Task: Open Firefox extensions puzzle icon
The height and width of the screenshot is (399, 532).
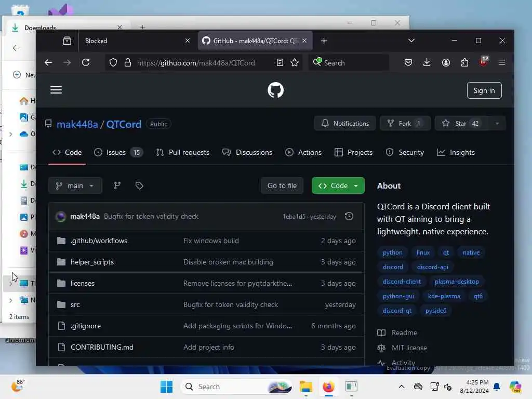Action: (464, 62)
